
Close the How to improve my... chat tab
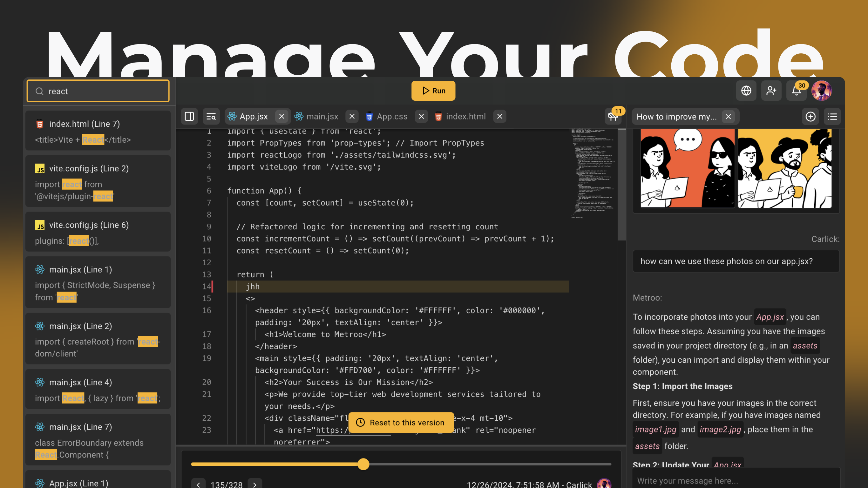[728, 117]
